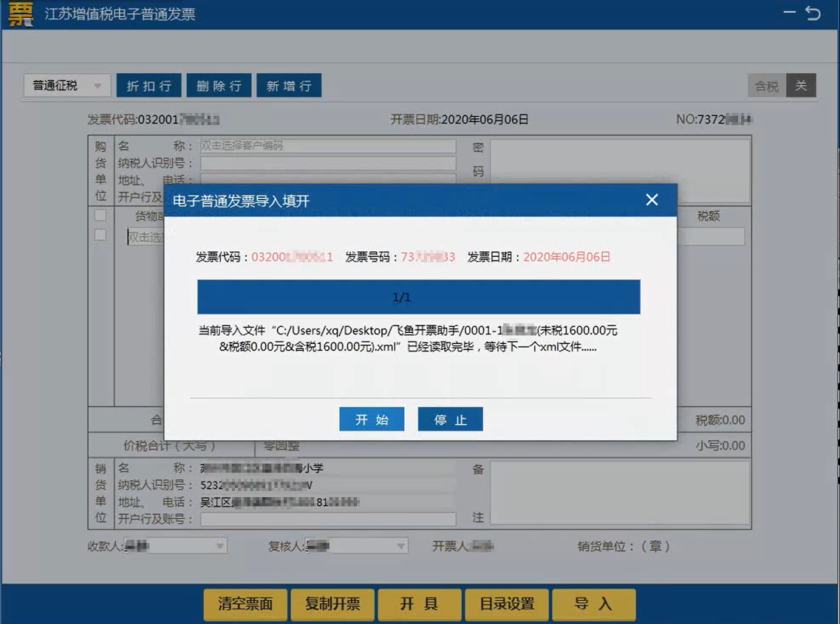Click the 密码 area box
Screen dimensions: 840x624
coord(620,170)
